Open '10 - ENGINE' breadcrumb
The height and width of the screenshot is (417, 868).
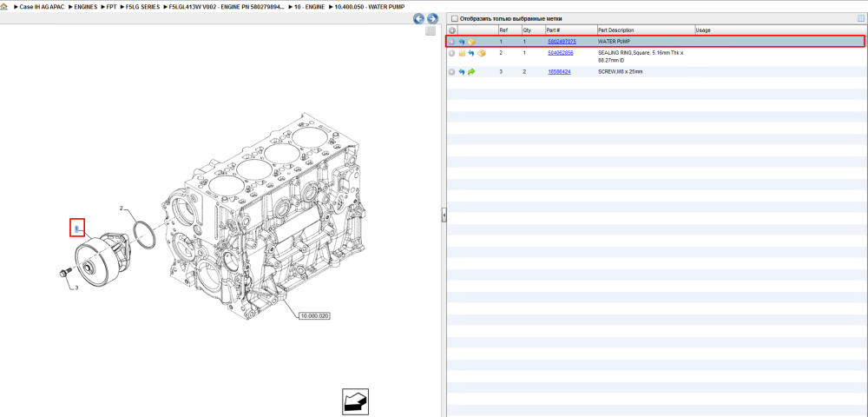[310, 7]
